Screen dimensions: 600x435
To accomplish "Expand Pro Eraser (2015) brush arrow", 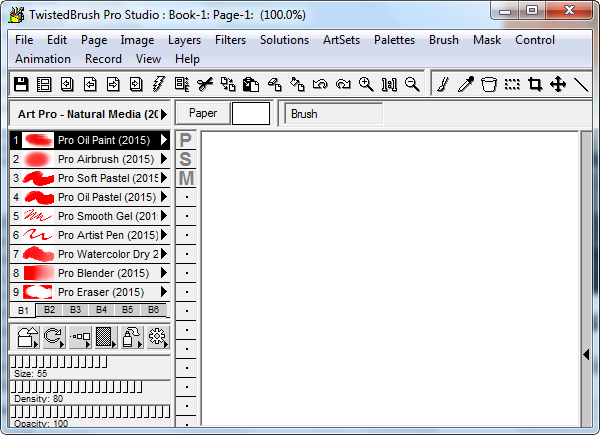I will pos(164,292).
